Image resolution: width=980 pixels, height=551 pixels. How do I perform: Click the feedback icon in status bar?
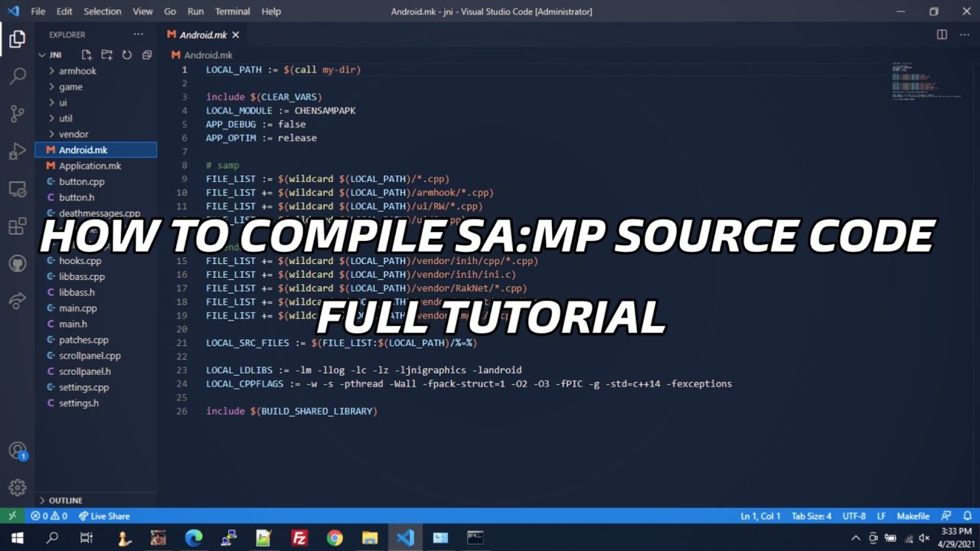point(946,516)
